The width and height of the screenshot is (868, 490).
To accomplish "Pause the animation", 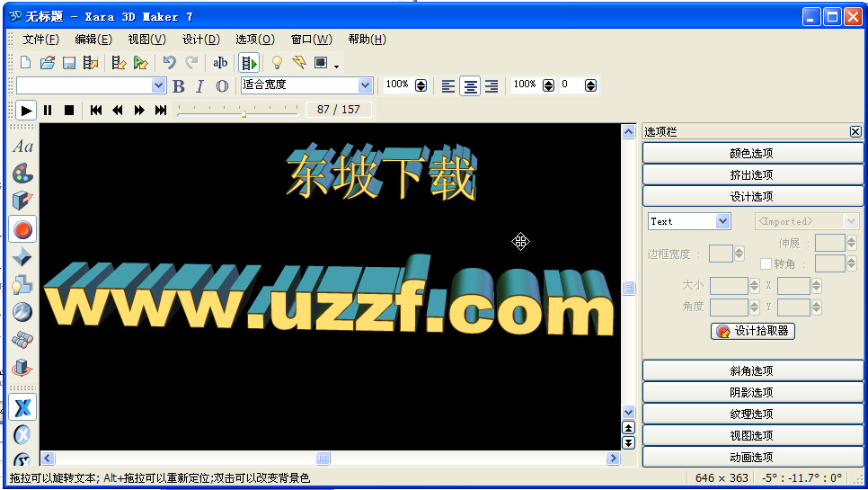I will 48,111.
